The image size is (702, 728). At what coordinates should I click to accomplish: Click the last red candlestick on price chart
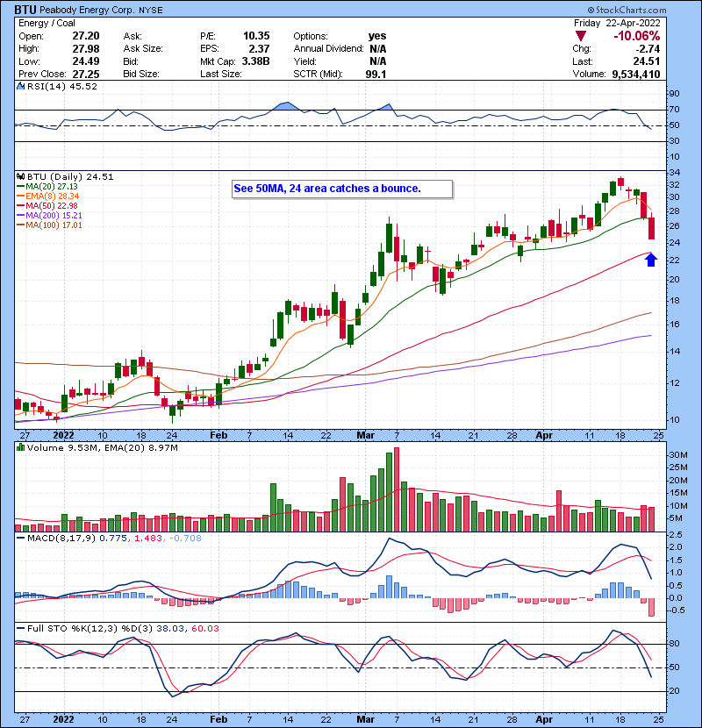pos(652,228)
